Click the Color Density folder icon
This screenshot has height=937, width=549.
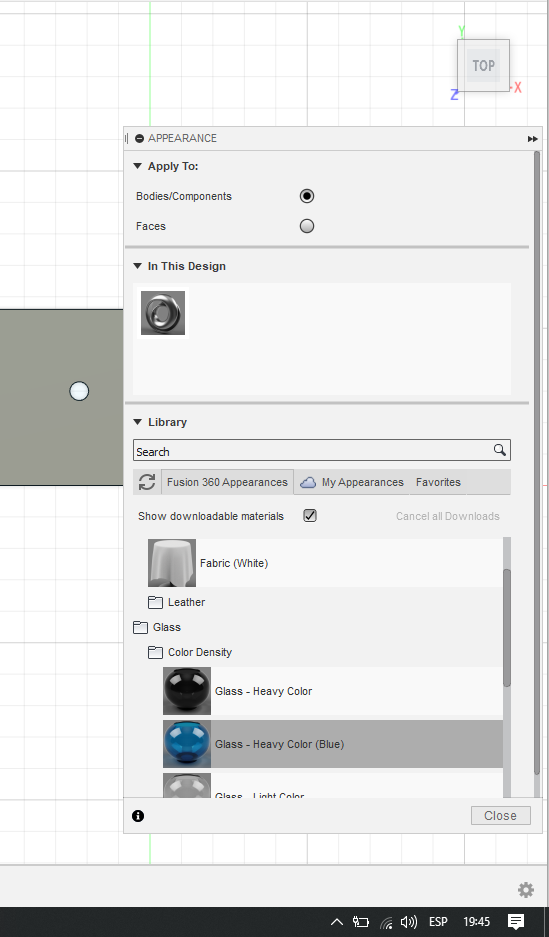155,652
